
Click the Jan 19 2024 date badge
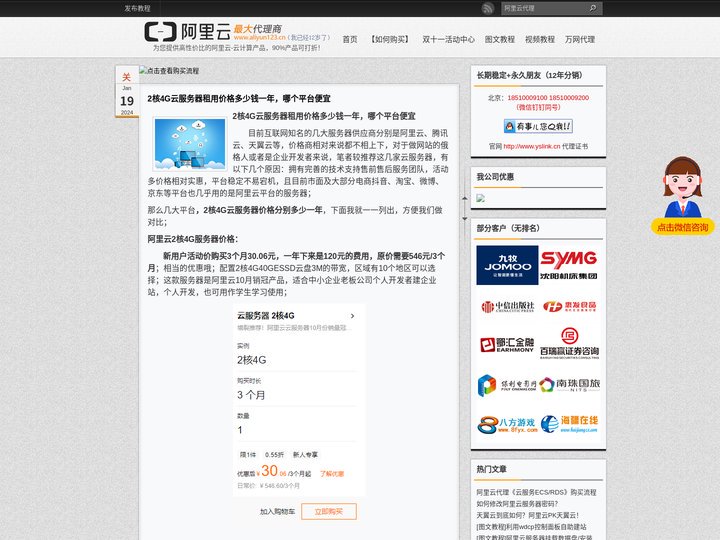pos(127,92)
